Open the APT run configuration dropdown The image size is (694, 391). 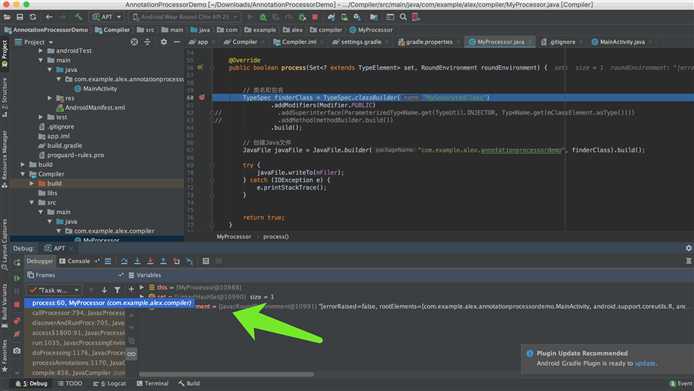pyautogui.click(x=107, y=17)
